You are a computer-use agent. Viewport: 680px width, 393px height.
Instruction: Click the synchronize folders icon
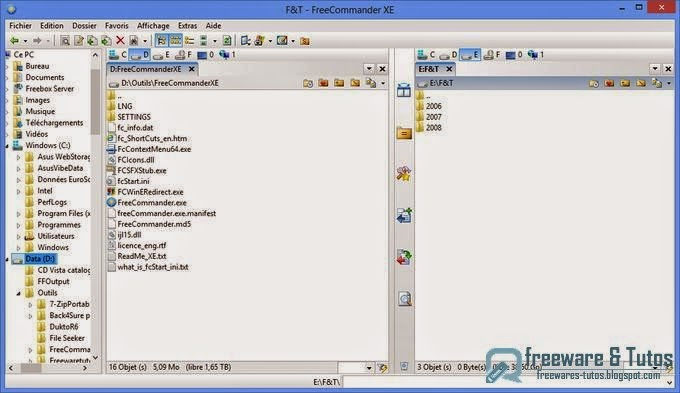[404, 257]
